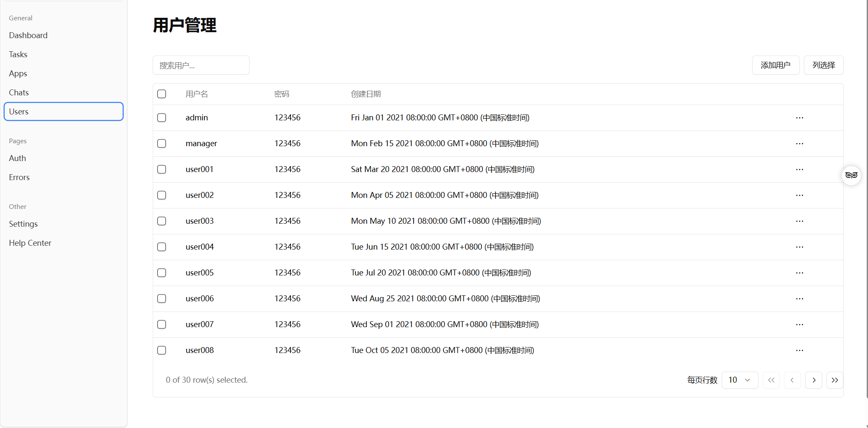Expand the actions dropdown for user007
This screenshot has width=868, height=428.
(799, 325)
